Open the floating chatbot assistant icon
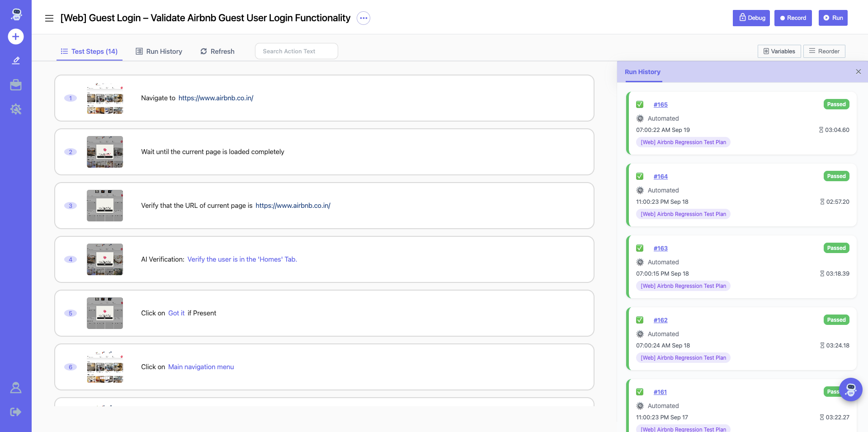This screenshot has width=868, height=432. point(850,389)
